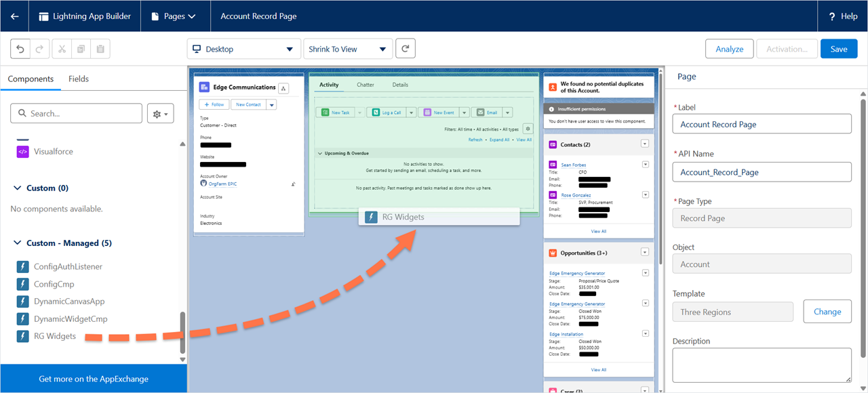
Task: Select the RG Widgets component icon in sidebar
Action: point(22,336)
